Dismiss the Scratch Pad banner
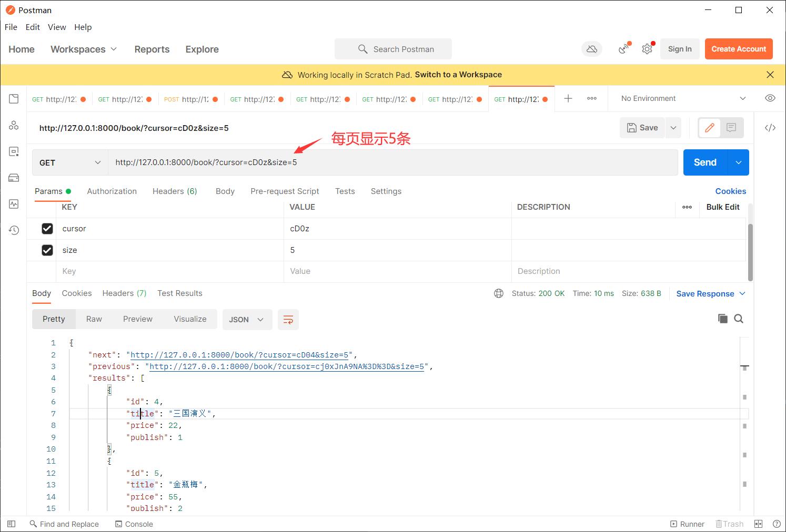Image resolution: width=786 pixels, height=532 pixels. pos(770,75)
